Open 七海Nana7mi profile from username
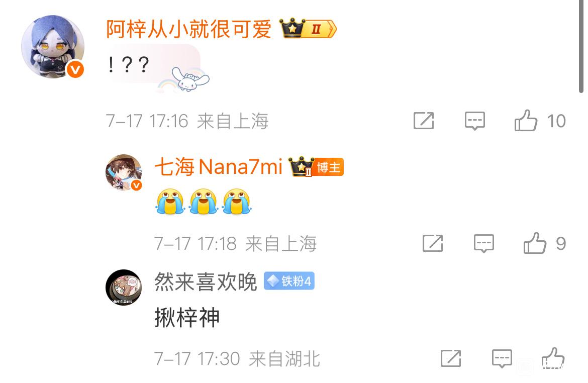This screenshot has height=383, width=588. [218, 167]
